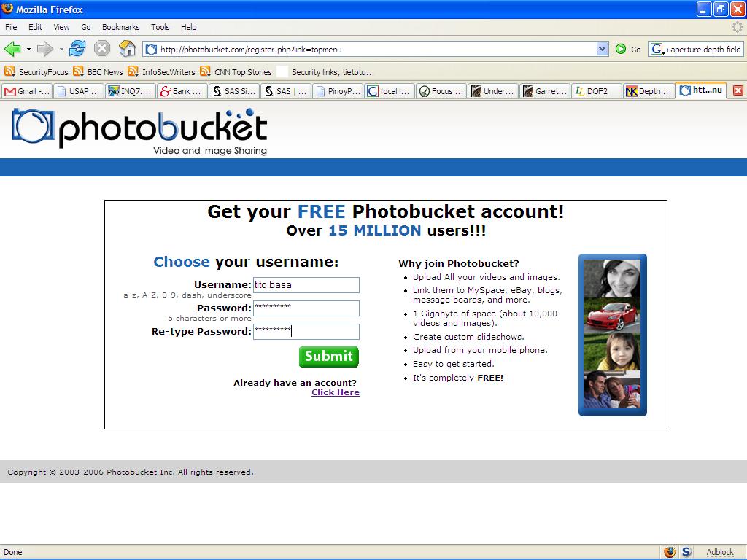The height and width of the screenshot is (560, 747).
Task: Open the address bar URL dropdown
Action: [x=602, y=49]
